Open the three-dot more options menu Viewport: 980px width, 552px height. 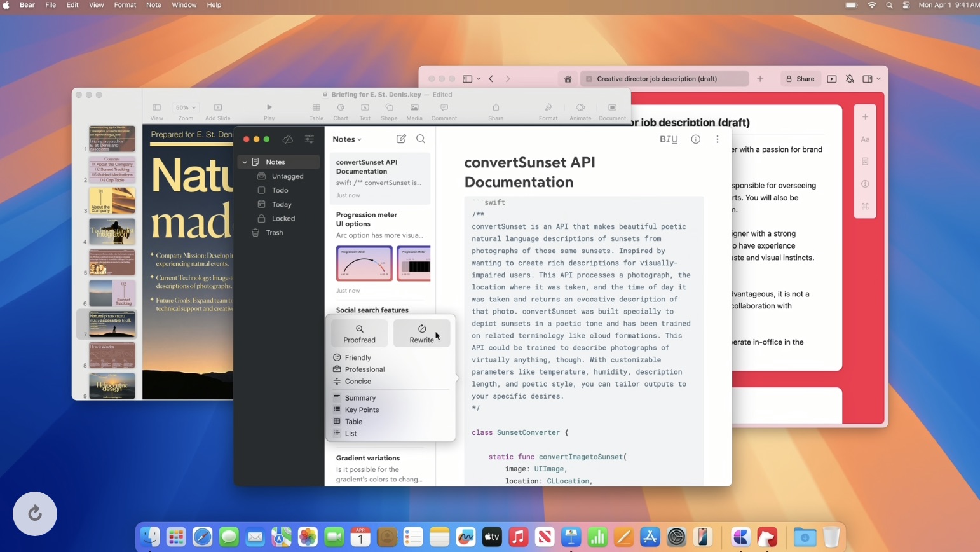tap(718, 139)
